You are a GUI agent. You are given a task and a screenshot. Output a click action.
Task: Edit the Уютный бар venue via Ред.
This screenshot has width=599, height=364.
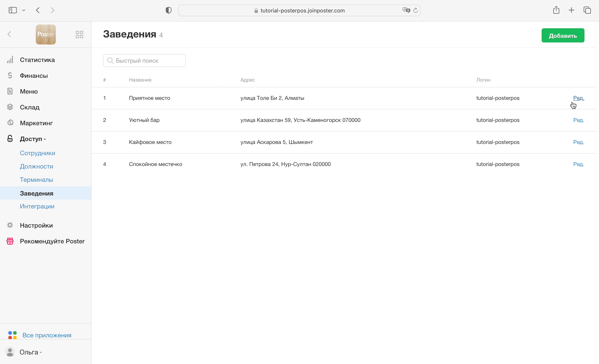(578, 120)
